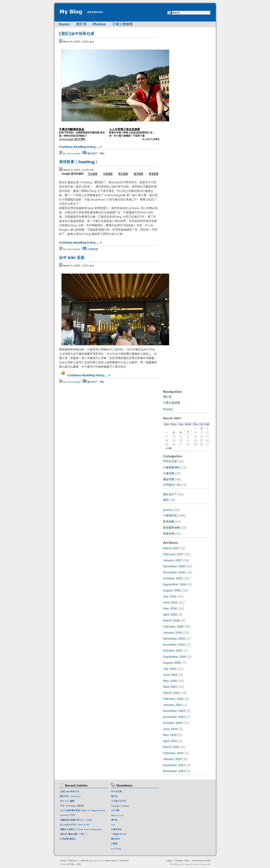Open the 尋找新家 (hosting) post title
Screen dimensions: 270x868
tap(78, 162)
